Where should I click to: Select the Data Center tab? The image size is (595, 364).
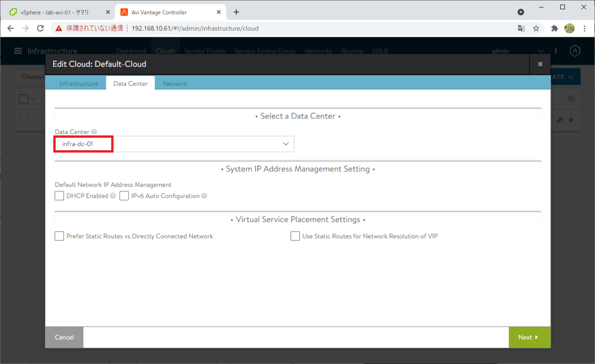tap(130, 83)
